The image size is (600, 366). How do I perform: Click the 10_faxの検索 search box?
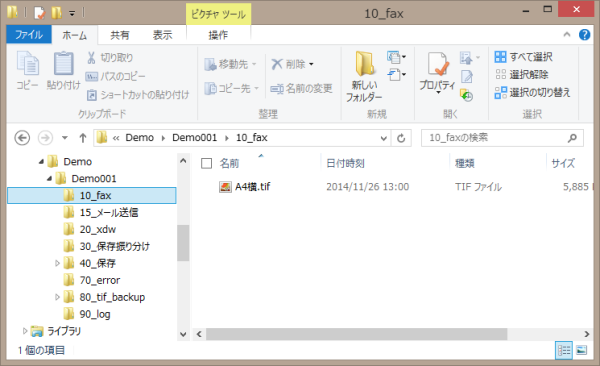(x=502, y=138)
